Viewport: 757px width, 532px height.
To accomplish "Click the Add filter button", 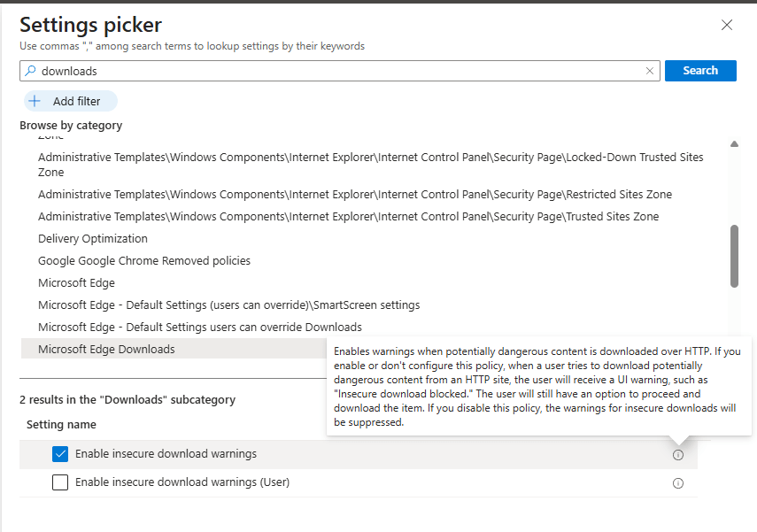I will coord(71,101).
